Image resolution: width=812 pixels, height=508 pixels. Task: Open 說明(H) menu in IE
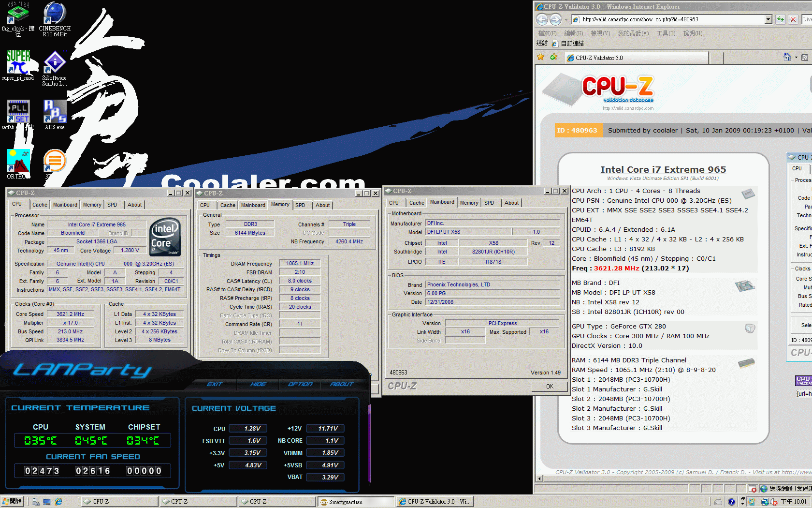(x=693, y=33)
